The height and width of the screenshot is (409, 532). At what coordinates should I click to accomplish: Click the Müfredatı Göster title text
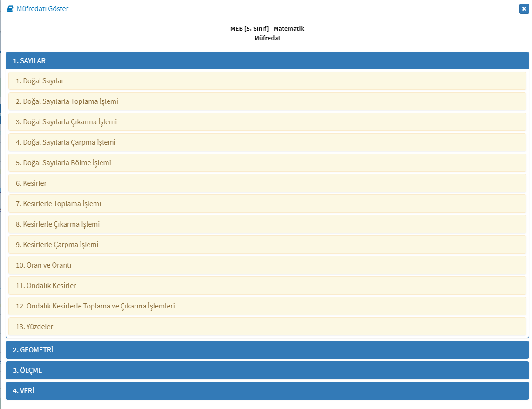coord(42,9)
